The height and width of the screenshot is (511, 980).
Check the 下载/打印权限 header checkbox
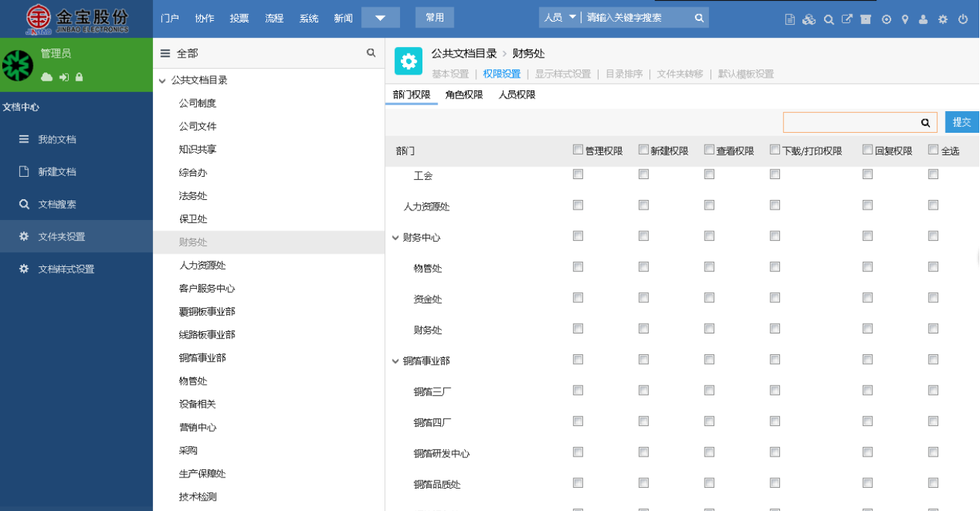coord(775,149)
